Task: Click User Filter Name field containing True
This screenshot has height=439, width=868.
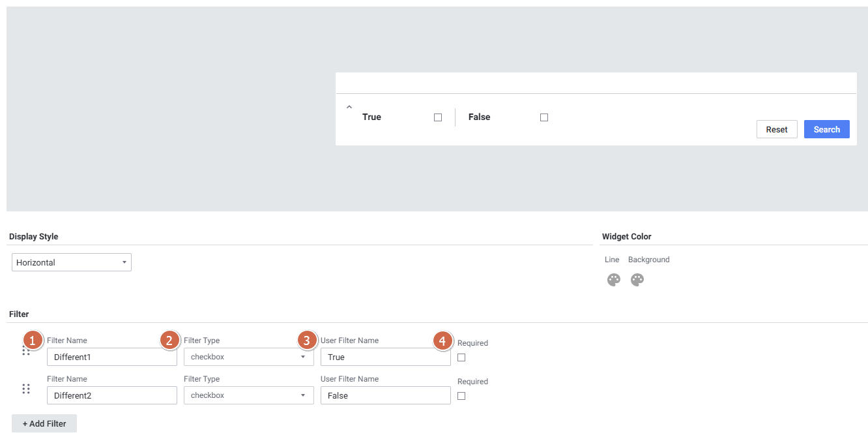Action: pos(385,357)
